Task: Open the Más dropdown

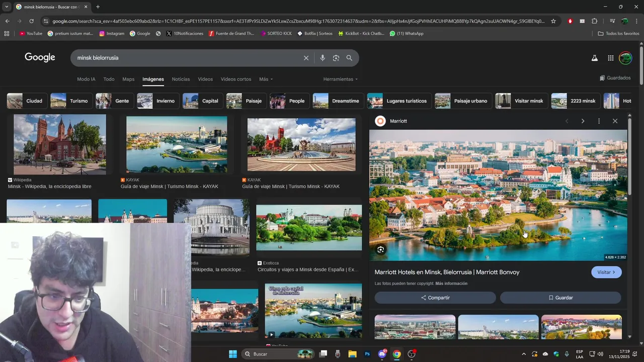Action: 266,79
